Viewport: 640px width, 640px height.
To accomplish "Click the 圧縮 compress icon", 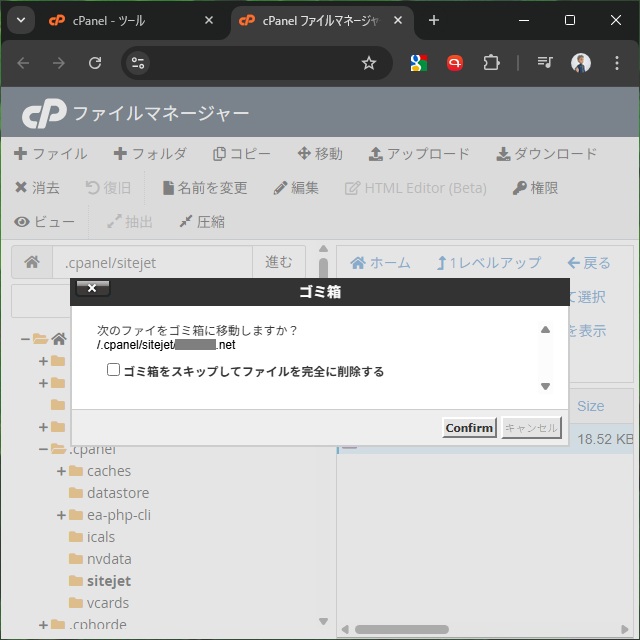I will 185,222.
